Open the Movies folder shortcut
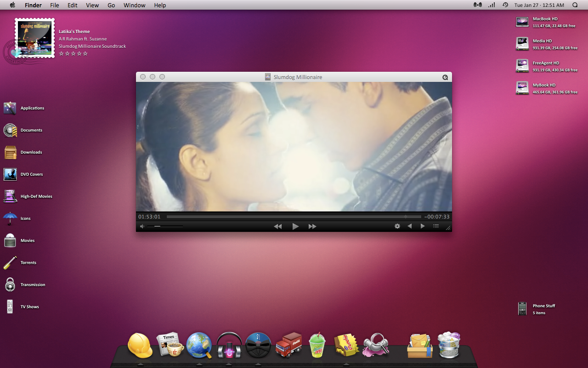Image resolution: width=588 pixels, height=368 pixels. pos(10,241)
